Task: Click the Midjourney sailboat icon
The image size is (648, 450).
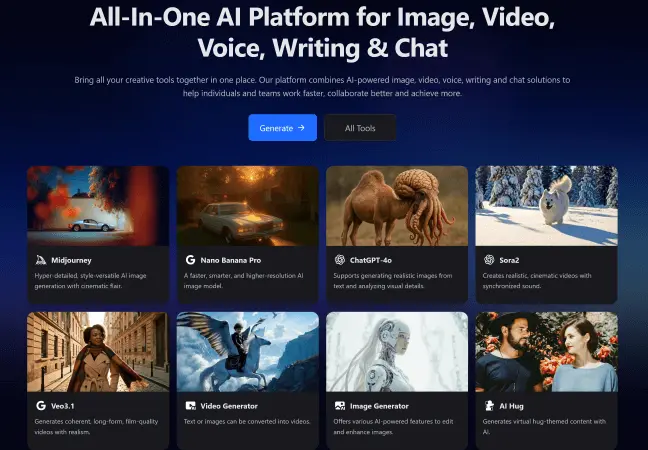Action: [x=41, y=259]
